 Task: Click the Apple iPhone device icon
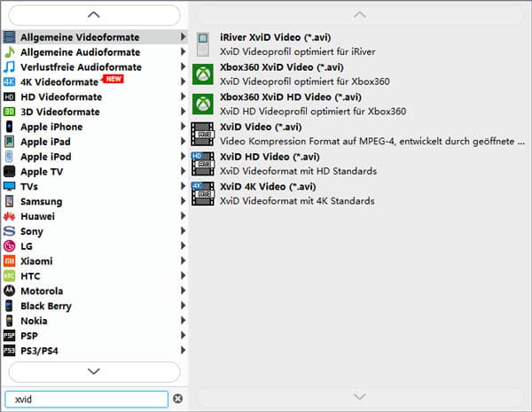pos(9,127)
